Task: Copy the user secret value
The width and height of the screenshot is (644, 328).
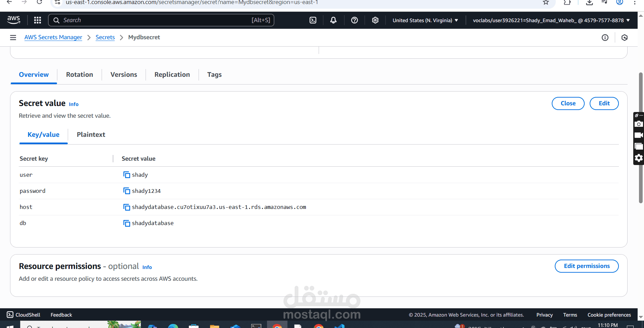Action: coord(126,175)
